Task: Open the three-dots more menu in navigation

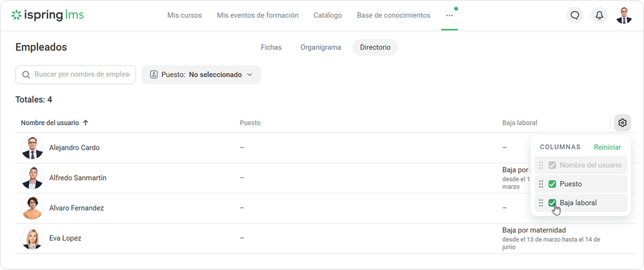Action: 449,16
